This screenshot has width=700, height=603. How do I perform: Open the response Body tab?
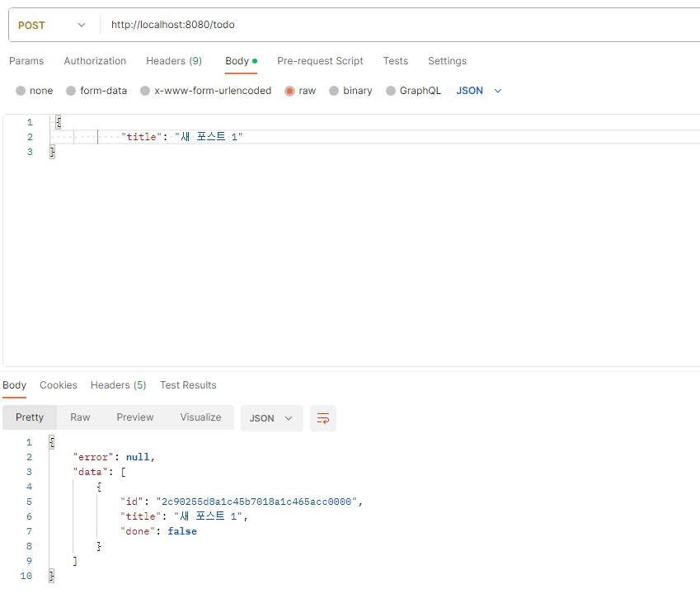14,385
